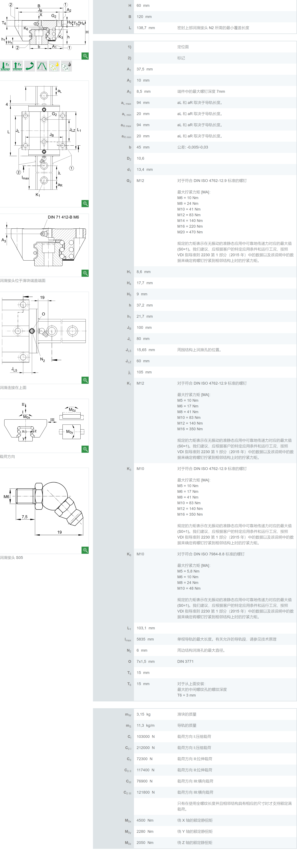
Task: Select the h value 37,2 mm
Action: (x=145, y=305)
